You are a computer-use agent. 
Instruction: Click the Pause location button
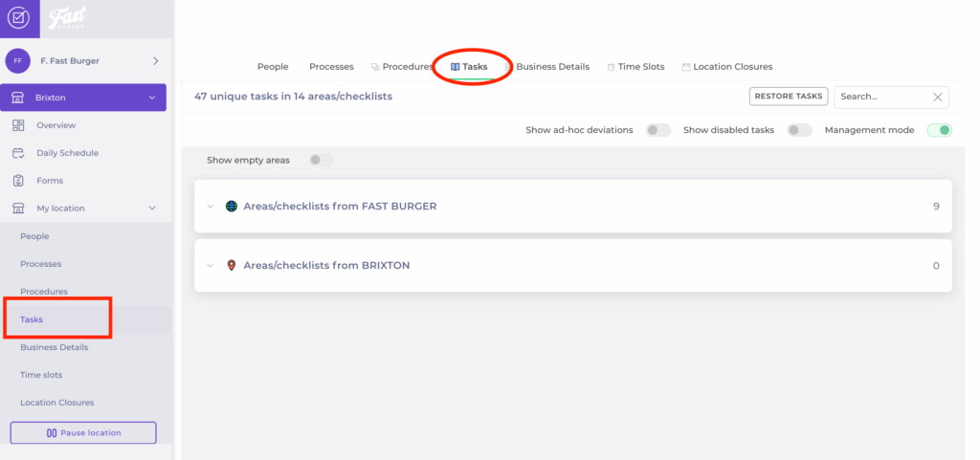(83, 433)
